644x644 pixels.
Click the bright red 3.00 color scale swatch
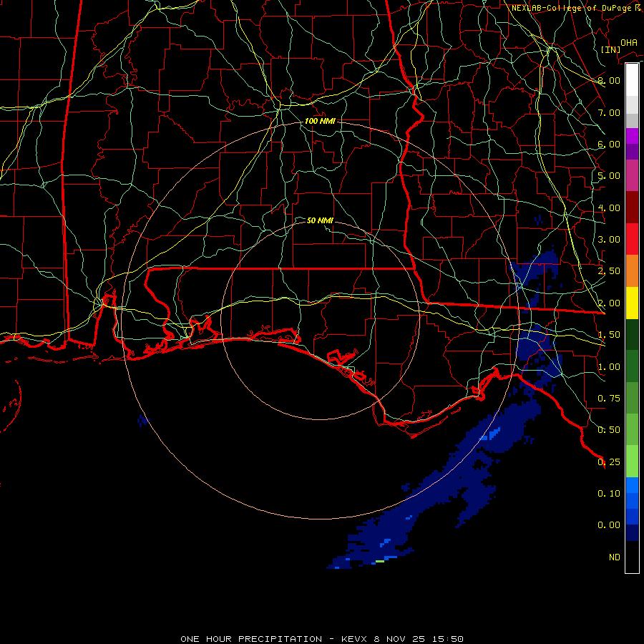(x=632, y=239)
